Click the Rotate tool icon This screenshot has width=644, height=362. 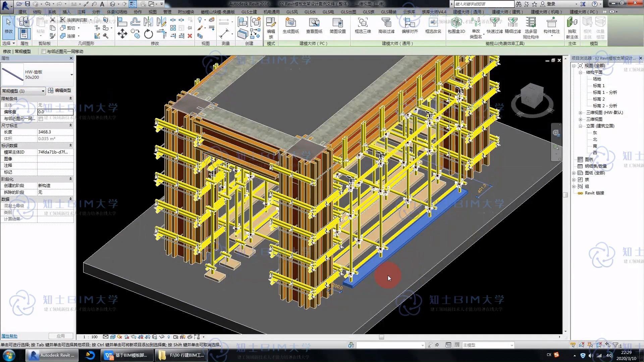click(149, 34)
